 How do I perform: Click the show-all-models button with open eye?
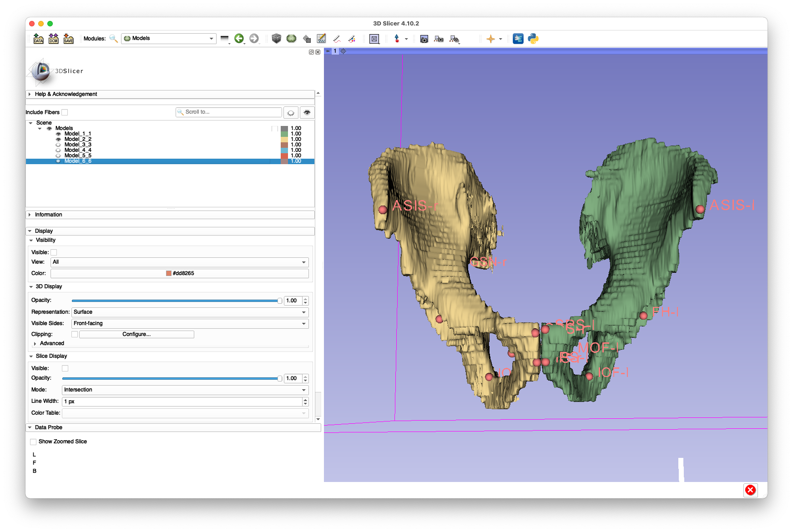click(307, 112)
